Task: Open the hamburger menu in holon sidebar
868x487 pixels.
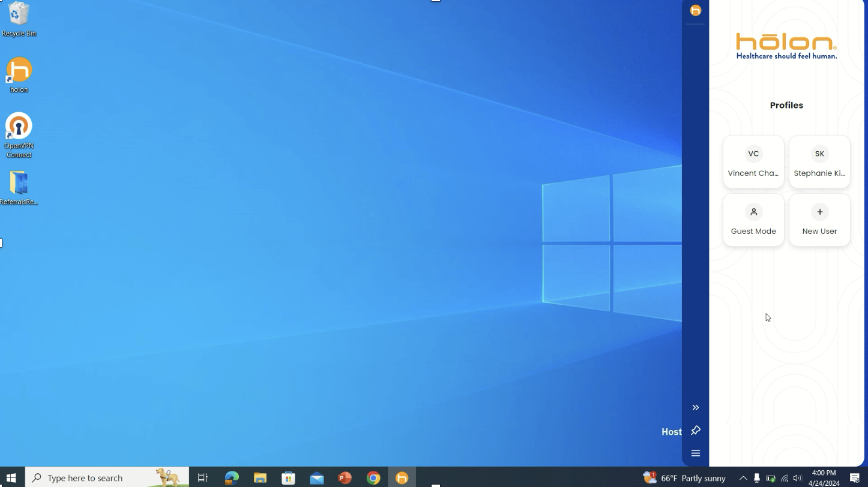Action: tap(696, 453)
